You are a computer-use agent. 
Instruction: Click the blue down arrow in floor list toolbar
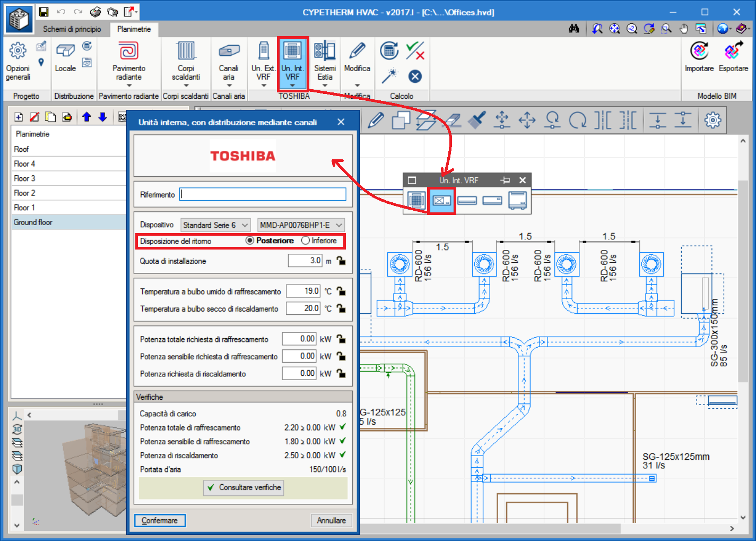tap(103, 117)
